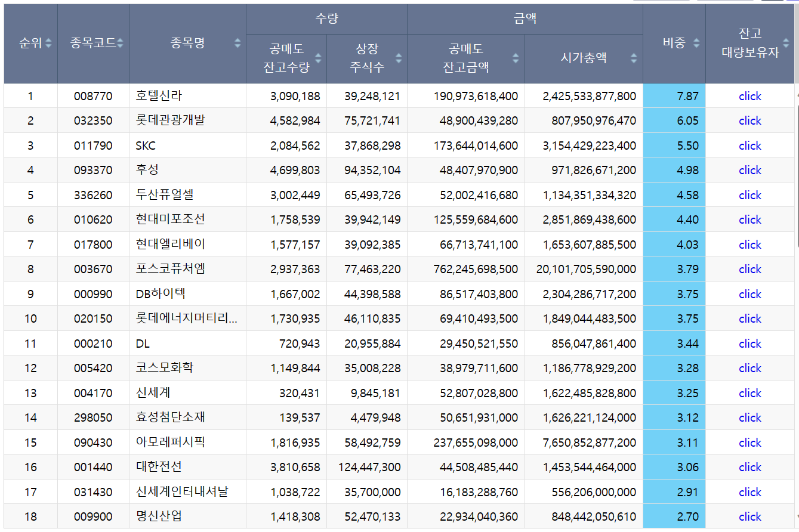Click the 상장 주식수 sort arrows

pyautogui.click(x=399, y=58)
